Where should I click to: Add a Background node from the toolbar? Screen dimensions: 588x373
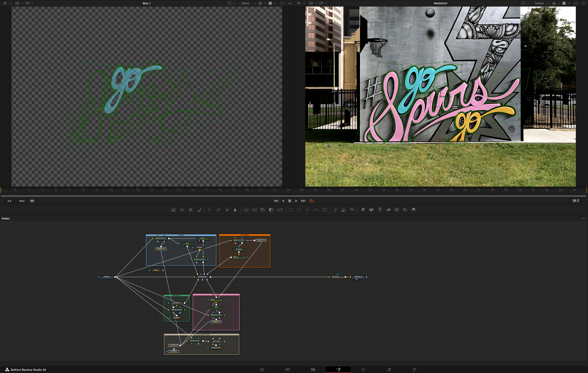pos(174,210)
